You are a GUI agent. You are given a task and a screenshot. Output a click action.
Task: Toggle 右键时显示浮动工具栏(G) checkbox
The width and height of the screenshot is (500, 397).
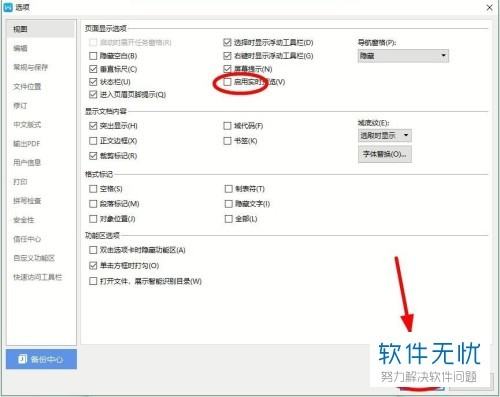(x=227, y=56)
